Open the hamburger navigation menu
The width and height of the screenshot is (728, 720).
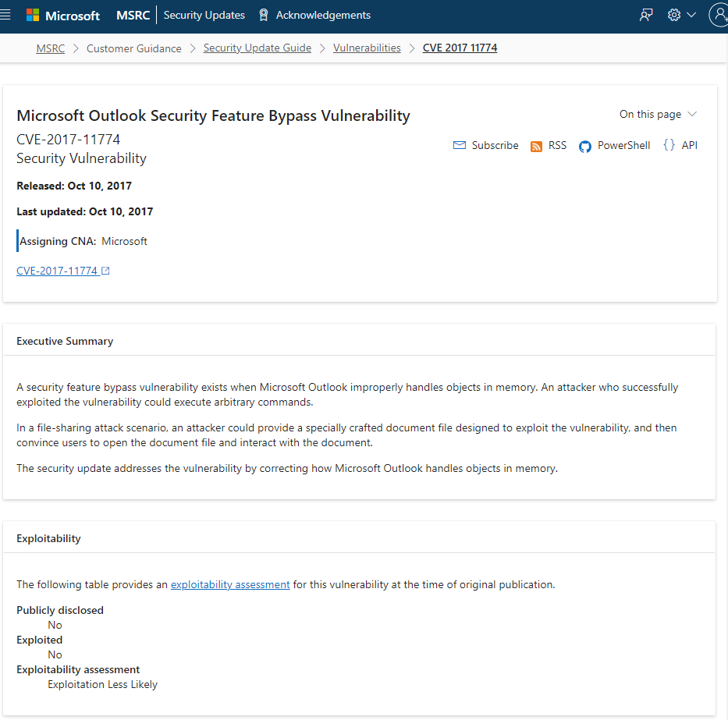pyautogui.click(x=5, y=15)
